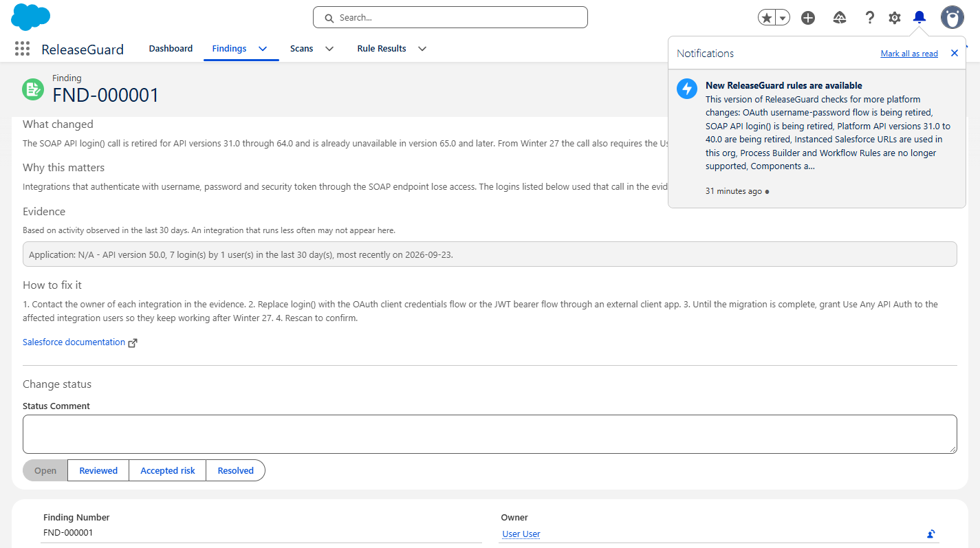This screenshot has width=980, height=548.
Task: Click into the Search box
Action: click(x=450, y=17)
